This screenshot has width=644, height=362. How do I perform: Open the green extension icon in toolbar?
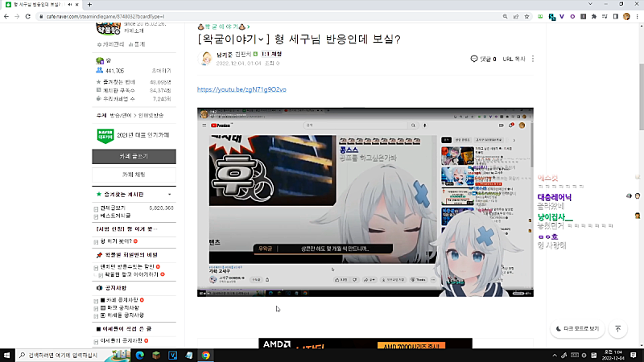pyautogui.click(x=540, y=16)
